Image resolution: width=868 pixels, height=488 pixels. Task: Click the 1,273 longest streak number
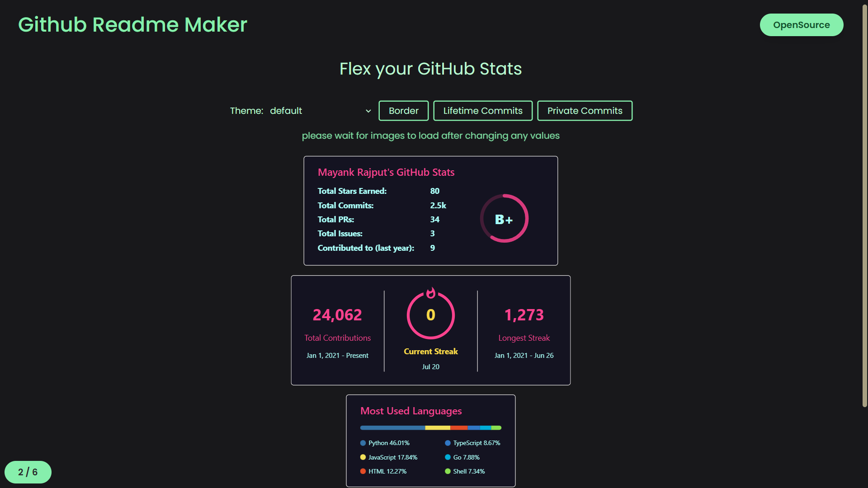click(x=524, y=315)
